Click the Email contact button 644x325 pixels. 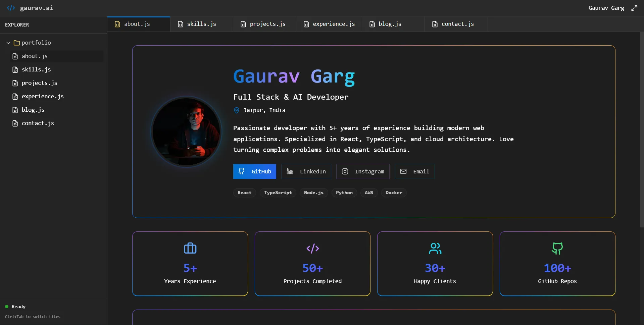[414, 171]
